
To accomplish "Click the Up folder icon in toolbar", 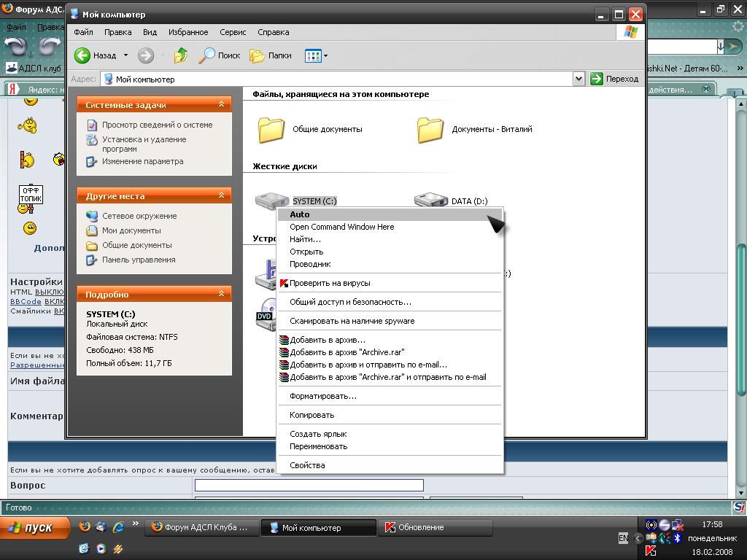I will point(181,55).
